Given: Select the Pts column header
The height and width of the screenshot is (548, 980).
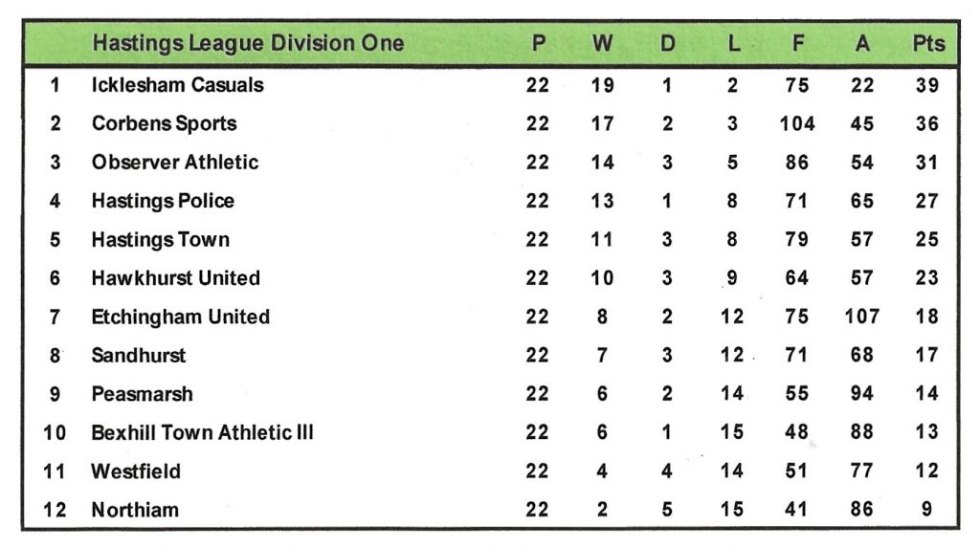Looking at the screenshot, I should click(x=927, y=43).
